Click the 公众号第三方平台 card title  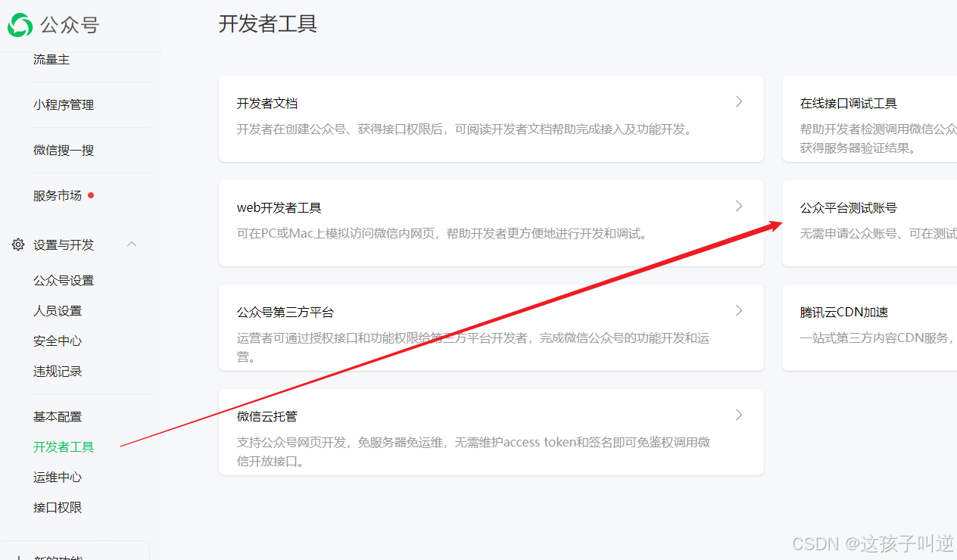(x=285, y=312)
